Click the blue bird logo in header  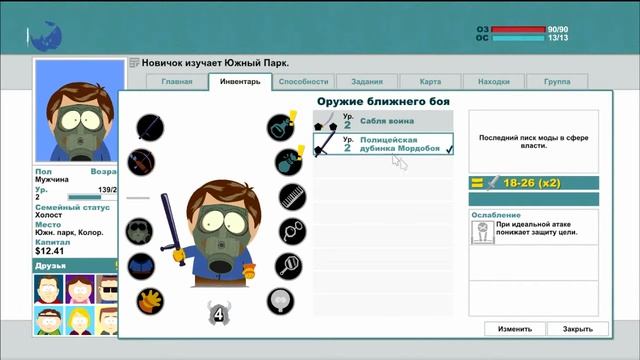pos(47,36)
